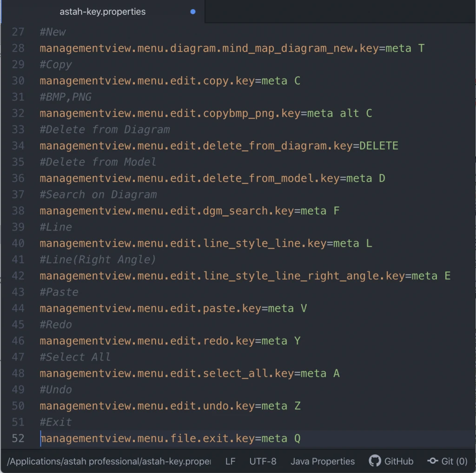Click the delete_from_model.key=meta D line
Image resolution: width=476 pixels, height=473 pixels.
tap(212, 178)
